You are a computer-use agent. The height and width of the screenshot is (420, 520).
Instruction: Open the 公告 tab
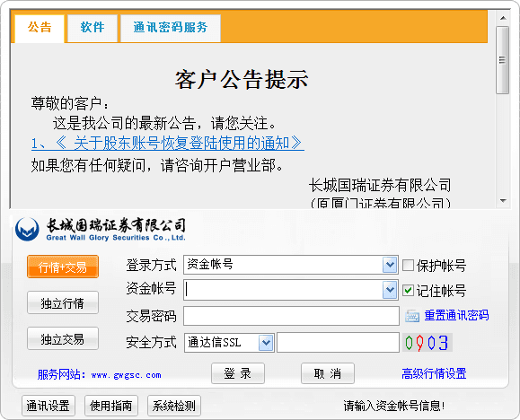point(40,28)
